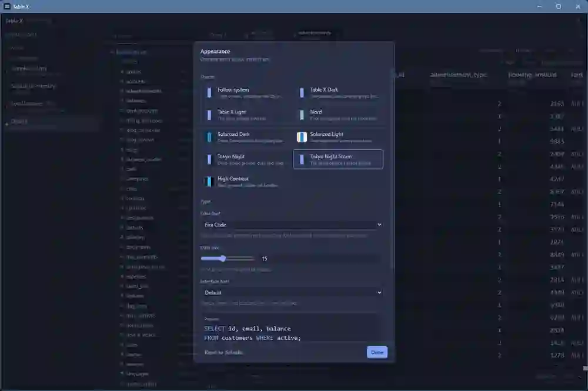Click the table cell showing 4247

pos(557,179)
